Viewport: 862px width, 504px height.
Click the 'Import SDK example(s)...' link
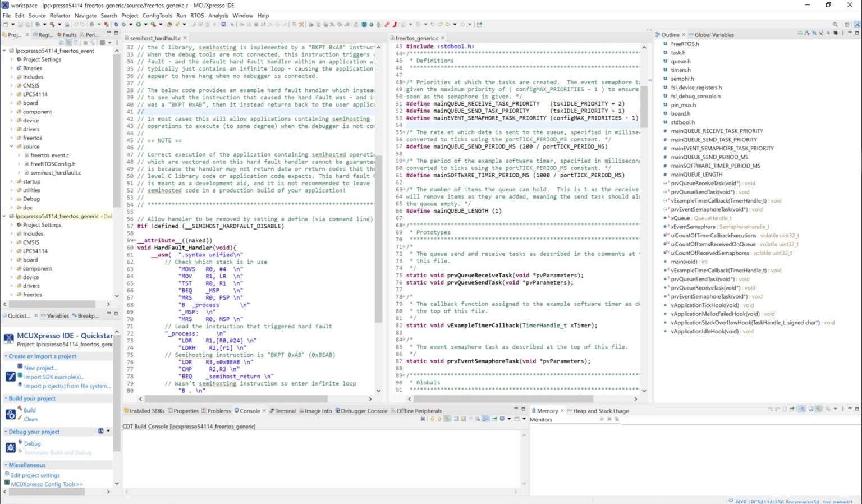click(54, 377)
